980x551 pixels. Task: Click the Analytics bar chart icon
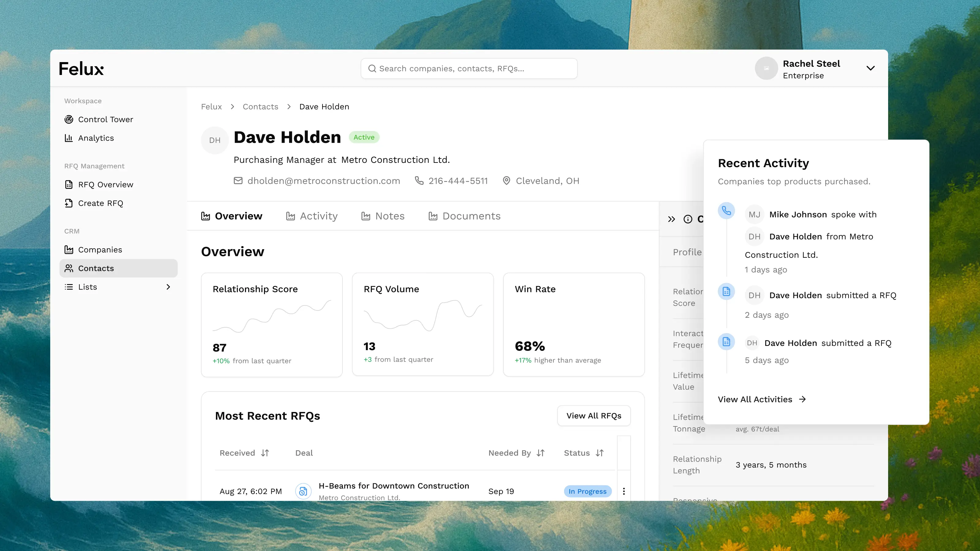[69, 138]
